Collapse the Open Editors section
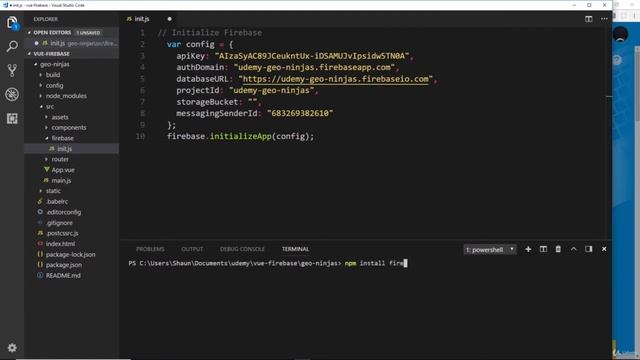Screen dimensions: 640x360 point(29,32)
